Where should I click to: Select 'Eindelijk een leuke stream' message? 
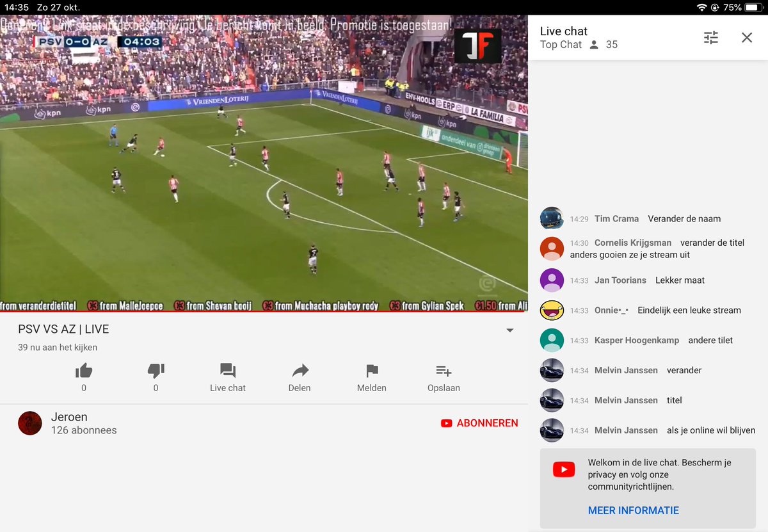click(689, 310)
